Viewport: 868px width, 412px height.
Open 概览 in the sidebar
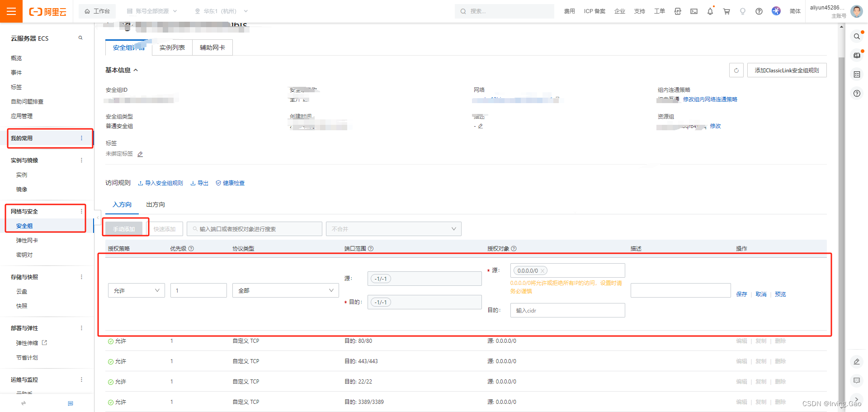click(x=16, y=58)
